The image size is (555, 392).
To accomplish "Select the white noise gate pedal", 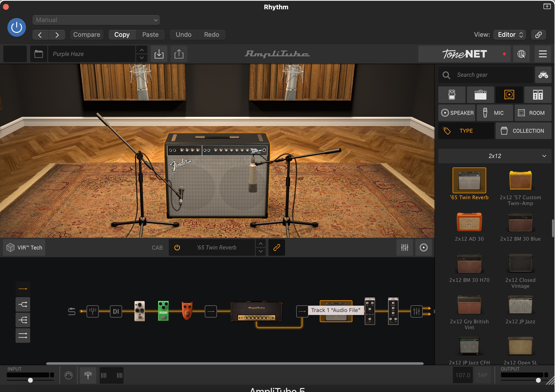I will [x=139, y=311].
